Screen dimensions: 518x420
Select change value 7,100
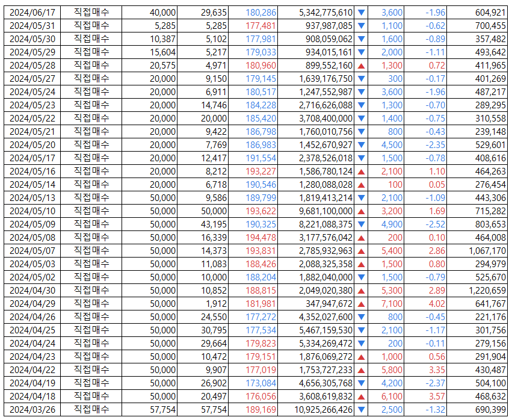pos(392,303)
